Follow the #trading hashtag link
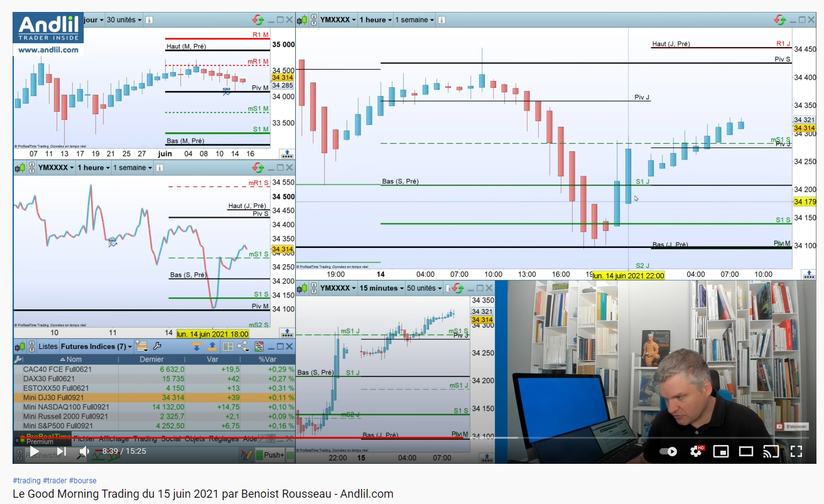Viewport: 824px width, 504px height. (x=26, y=481)
